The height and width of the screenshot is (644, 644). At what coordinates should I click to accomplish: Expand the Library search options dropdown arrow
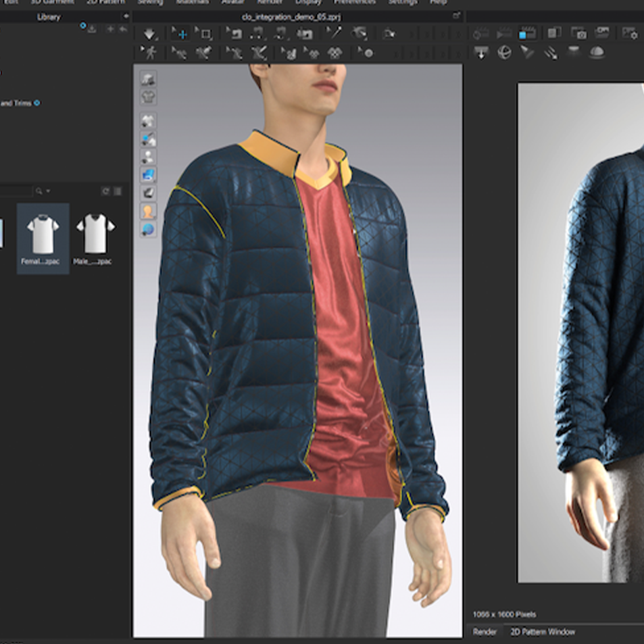click(48, 191)
